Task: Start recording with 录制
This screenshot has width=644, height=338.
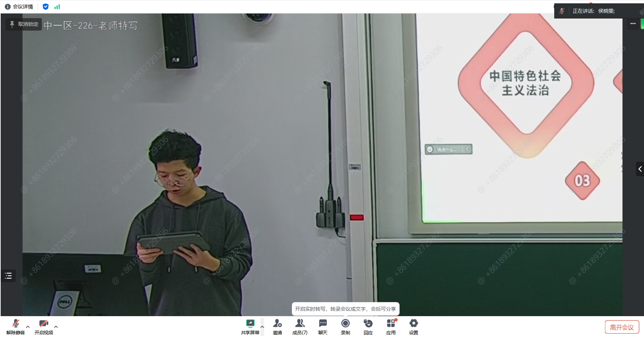Action: (346, 327)
